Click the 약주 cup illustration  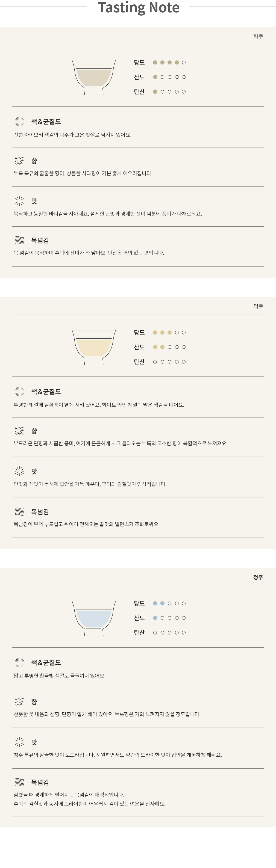(94, 347)
